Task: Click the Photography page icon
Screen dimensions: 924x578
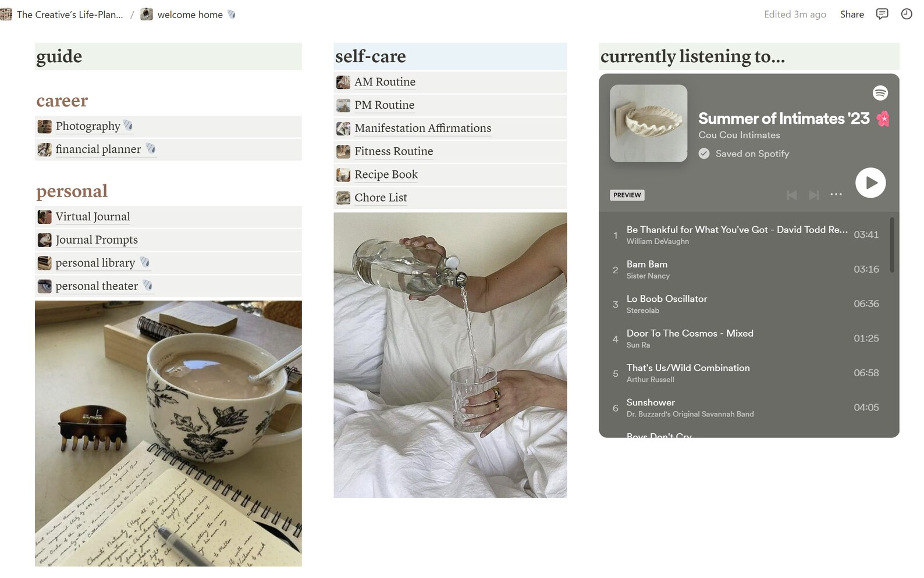Action: coord(44,126)
